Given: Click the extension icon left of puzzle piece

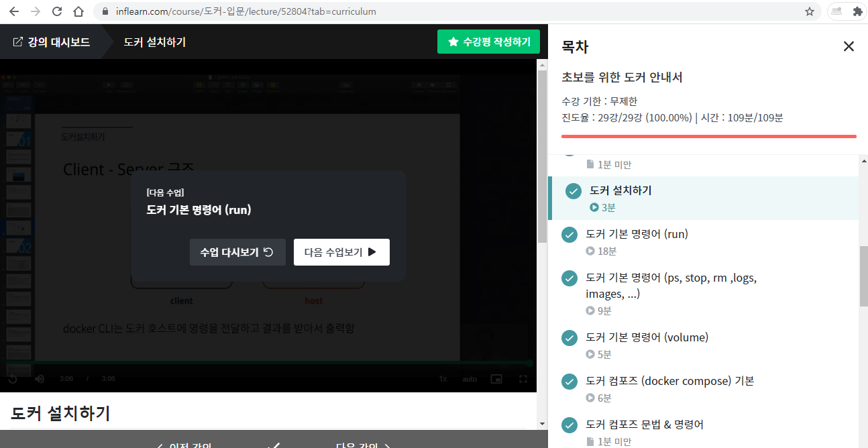Looking at the screenshot, I should click(836, 11).
